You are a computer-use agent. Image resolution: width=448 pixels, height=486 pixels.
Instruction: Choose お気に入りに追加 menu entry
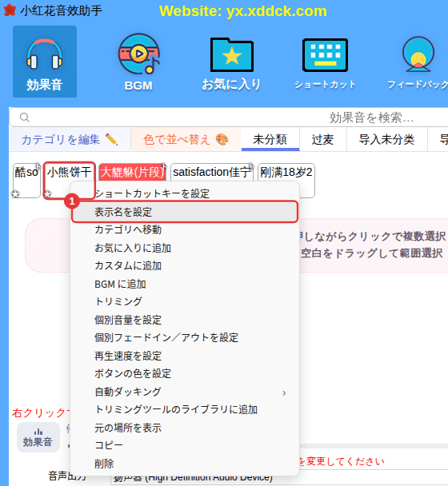pos(185,248)
